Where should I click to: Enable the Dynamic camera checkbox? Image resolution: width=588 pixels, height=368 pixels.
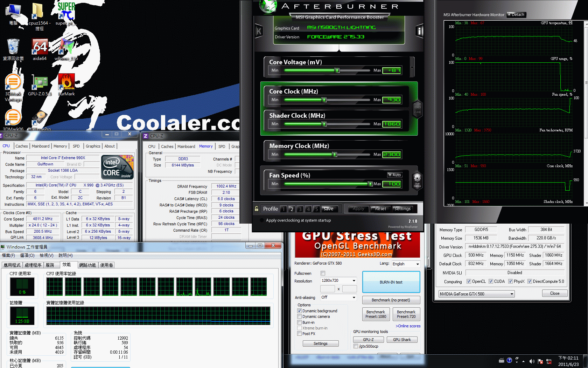click(x=300, y=316)
